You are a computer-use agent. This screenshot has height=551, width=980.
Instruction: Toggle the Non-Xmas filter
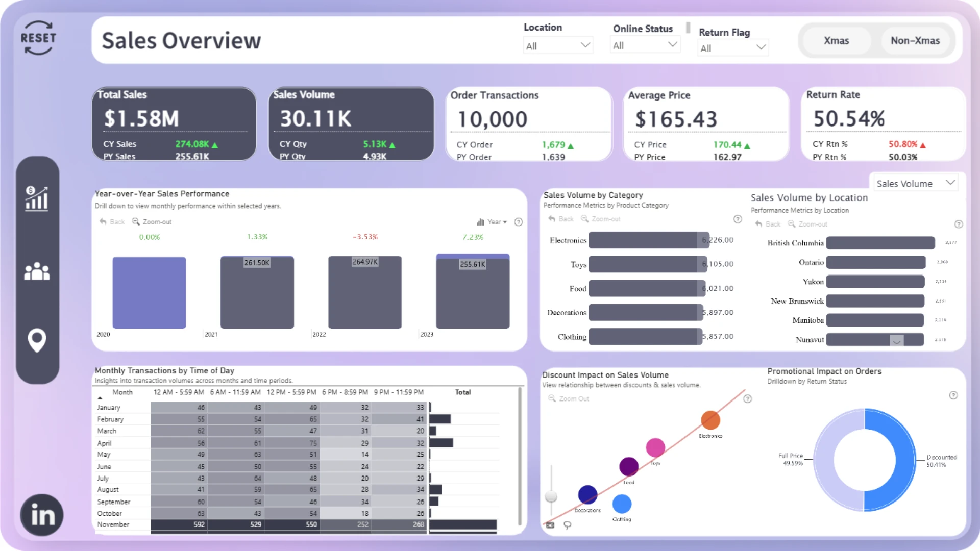[x=915, y=41]
